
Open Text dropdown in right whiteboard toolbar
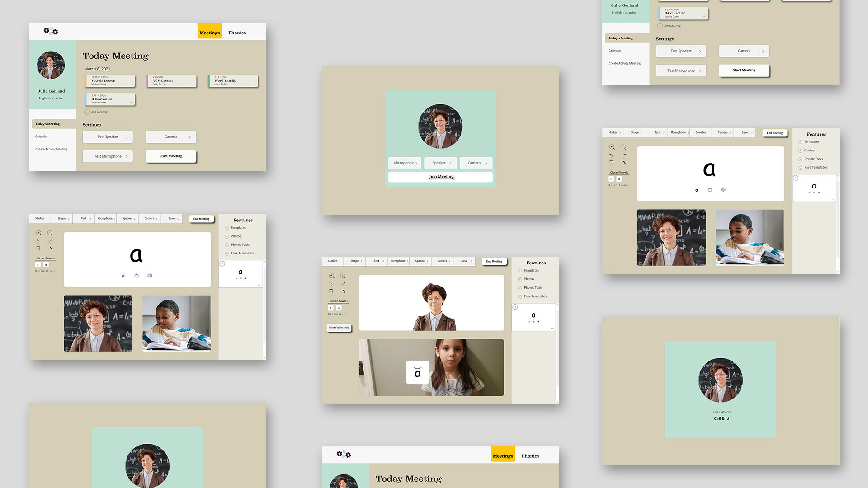[657, 133]
